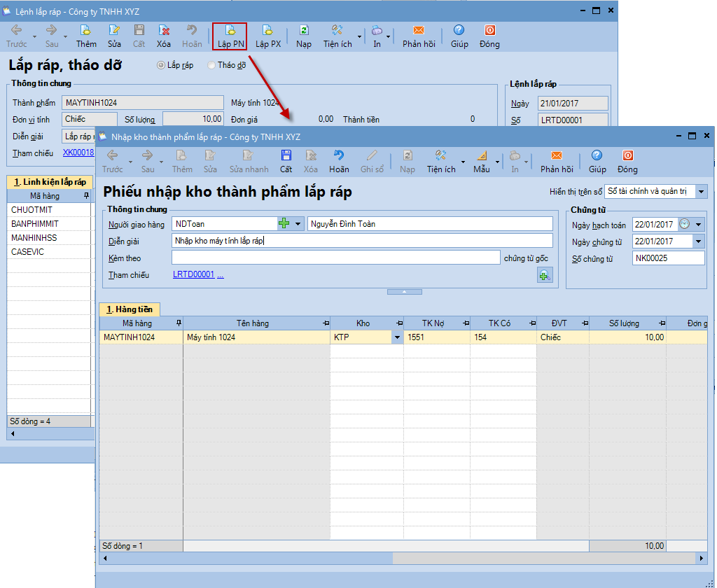Click the green plus add-supplier icon
The image size is (717, 588).
tap(284, 224)
